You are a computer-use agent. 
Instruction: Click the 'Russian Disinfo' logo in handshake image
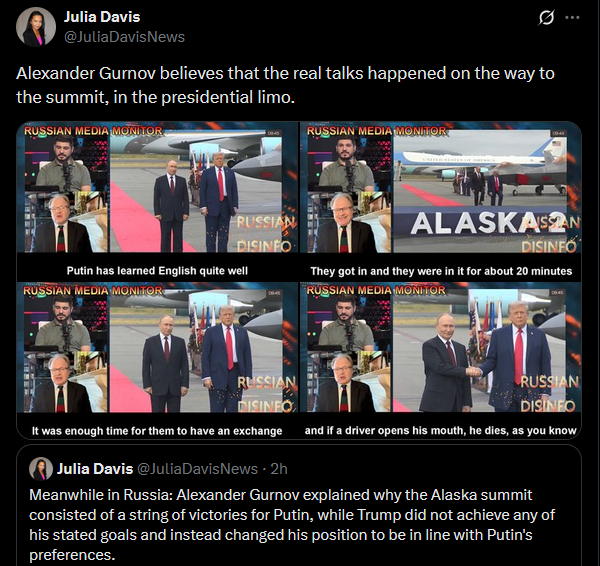(x=549, y=393)
